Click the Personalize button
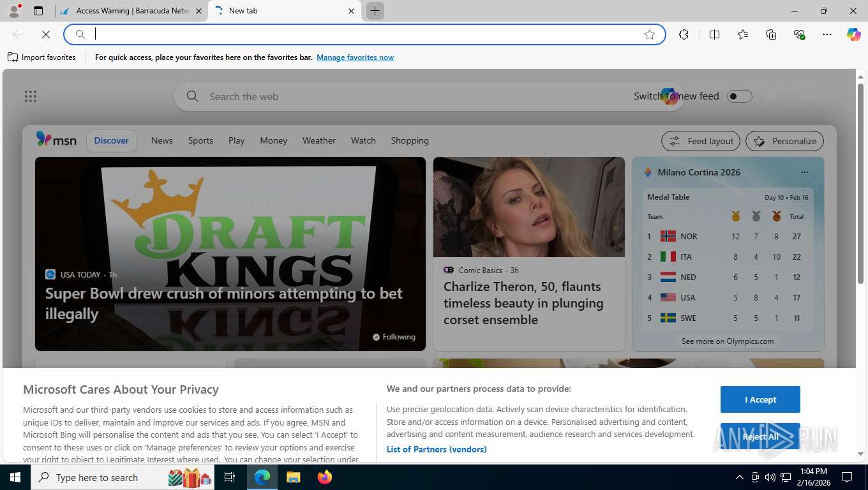Image resolution: width=868 pixels, height=490 pixels. pos(784,141)
